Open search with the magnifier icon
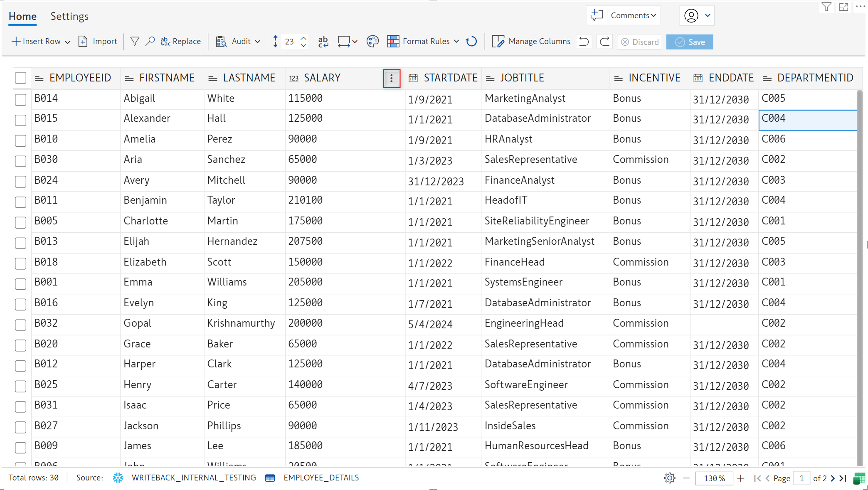Screen dimensions: 868x490 coord(150,42)
